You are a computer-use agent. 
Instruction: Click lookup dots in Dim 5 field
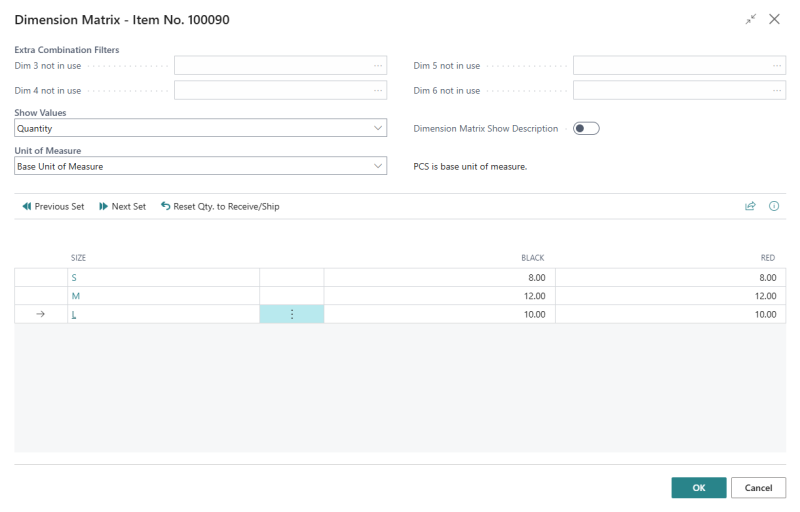pyautogui.click(x=777, y=65)
